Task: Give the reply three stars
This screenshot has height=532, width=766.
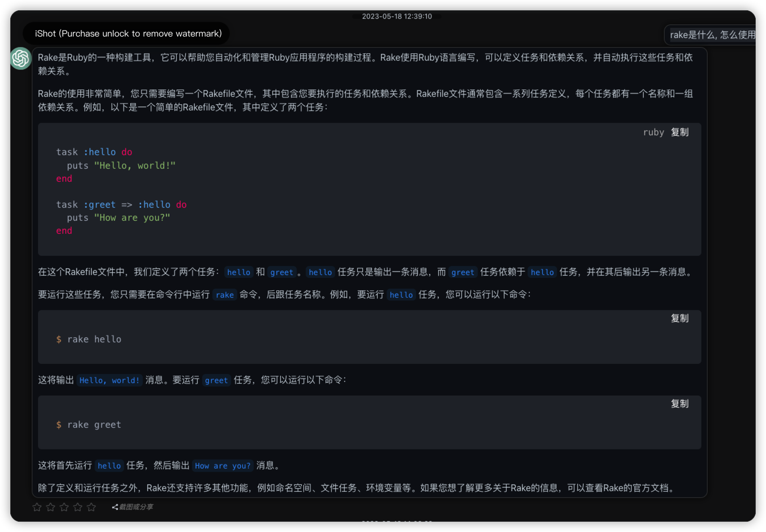Action: pos(65,507)
